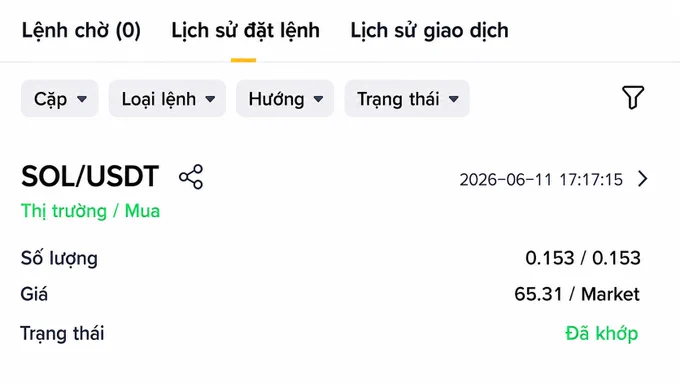680x383 pixels.
Task: Tap the Số lượng value 0.153 / 0.153
Action: coord(583,258)
